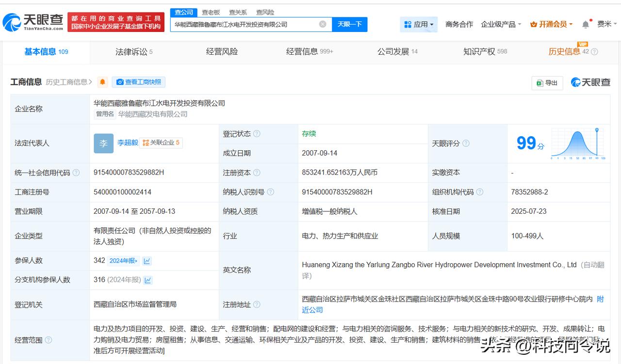
Task: Select approval date 2025-07-23
Action: [529, 211]
